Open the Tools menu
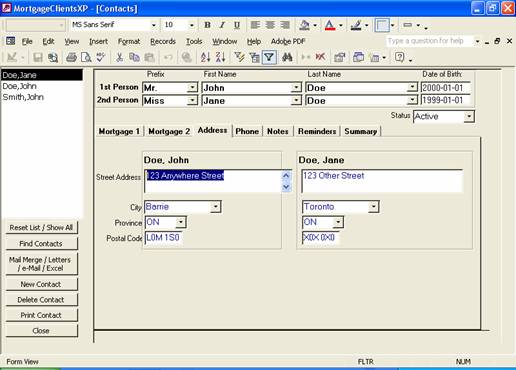This screenshot has height=370, width=516. 194,41
